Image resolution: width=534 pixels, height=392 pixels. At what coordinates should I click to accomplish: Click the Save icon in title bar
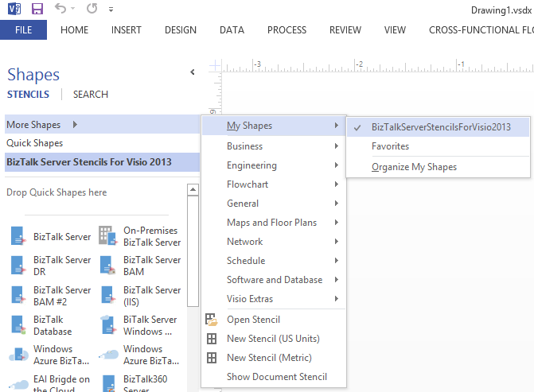(37, 10)
